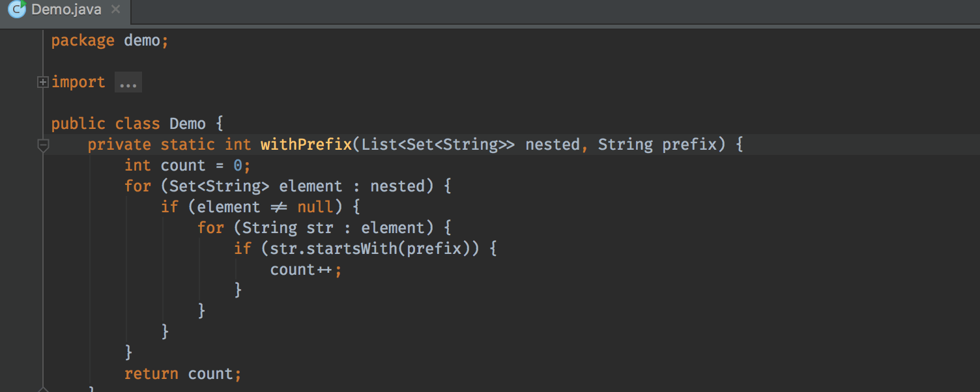Close the Demo.java tab
The height and width of the screenshot is (392, 980).
(x=115, y=10)
